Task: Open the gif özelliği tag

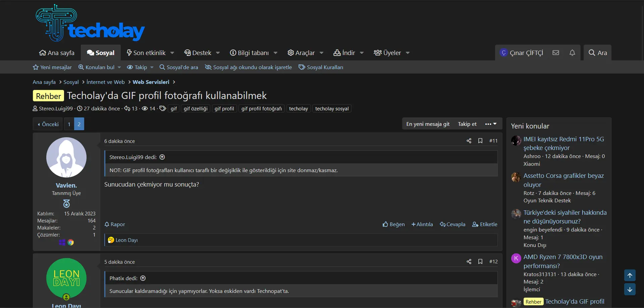Action: pyautogui.click(x=196, y=108)
